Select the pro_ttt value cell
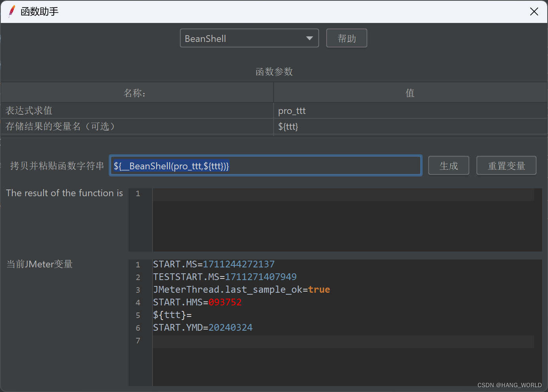548x392 pixels. click(x=410, y=111)
